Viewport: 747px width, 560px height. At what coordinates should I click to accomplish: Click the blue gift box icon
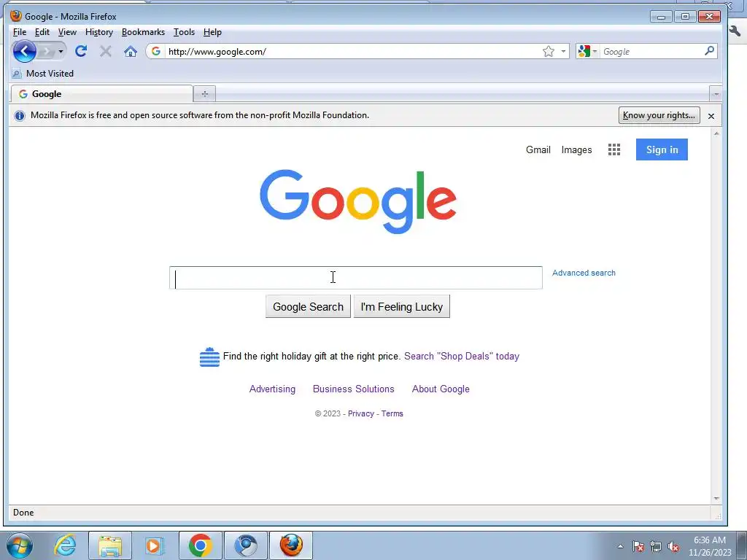[209, 357]
